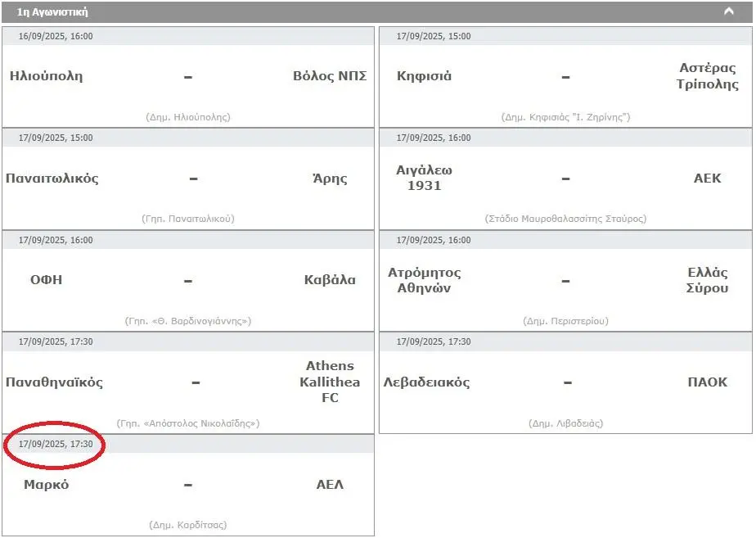Viewport: 756px width, 538px height.
Task: Open the Ατρόμητος Αθηνών team
Action: coord(425,280)
